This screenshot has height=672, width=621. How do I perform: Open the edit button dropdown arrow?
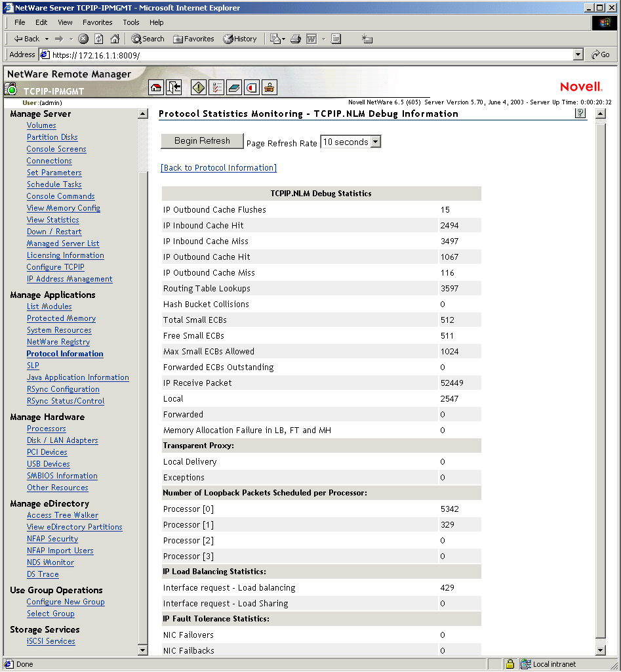324,39
